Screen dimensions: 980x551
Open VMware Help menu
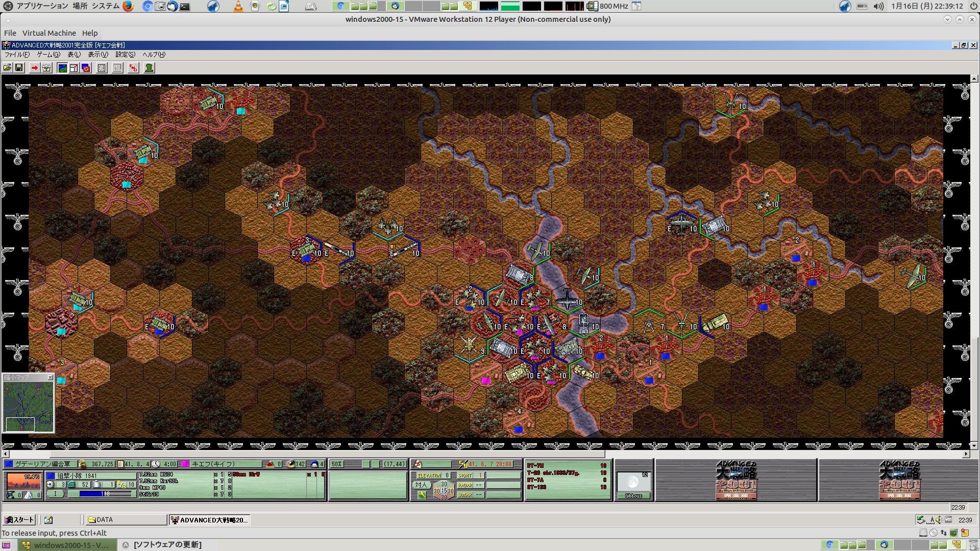coord(90,33)
